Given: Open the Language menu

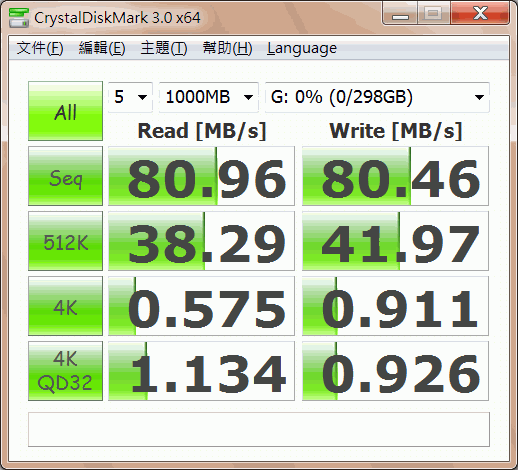Looking at the screenshot, I should [x=302, y=48].
